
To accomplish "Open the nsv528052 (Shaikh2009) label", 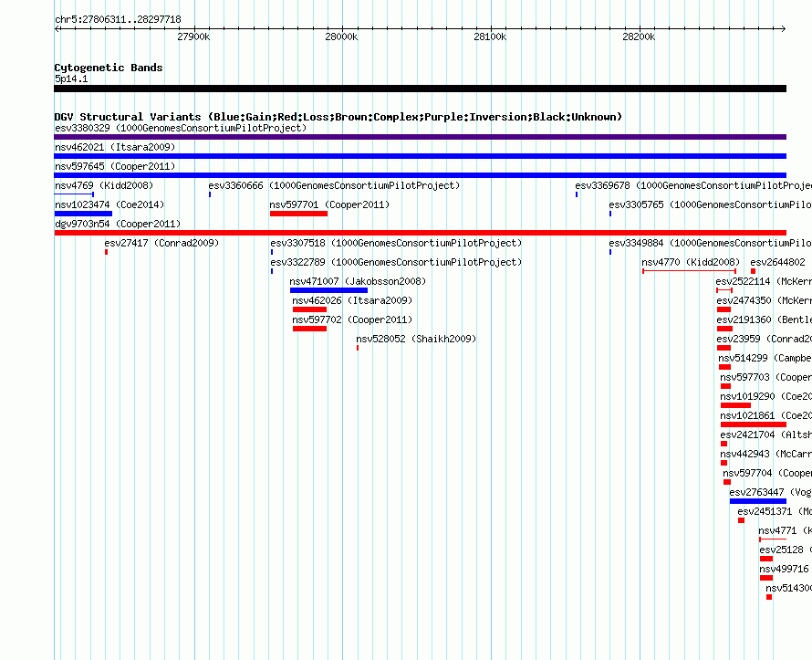I will 416,339.
